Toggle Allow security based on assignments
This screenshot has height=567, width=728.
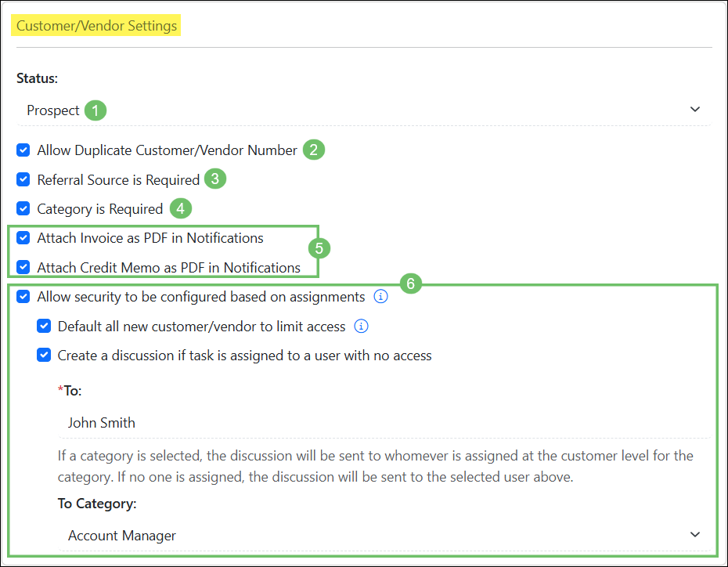tap(23, 296)
